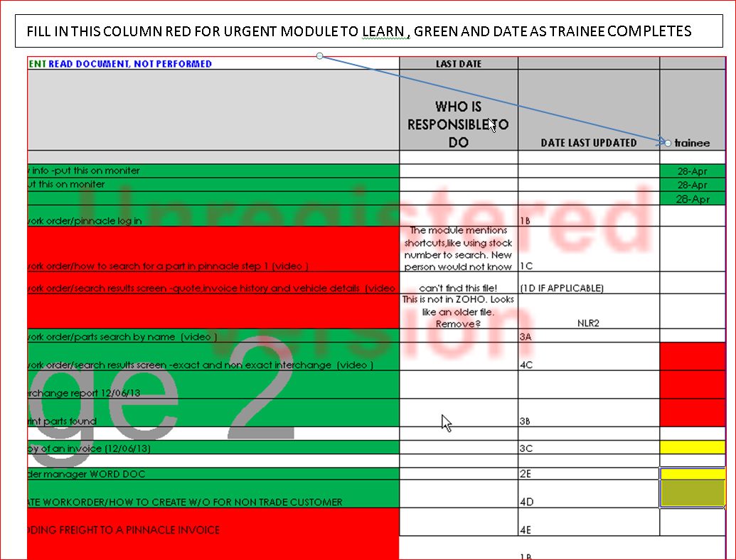Select the arrow's end handle beside trainee
This screenshot has height=560, width=736.
[x=667, y=143]
